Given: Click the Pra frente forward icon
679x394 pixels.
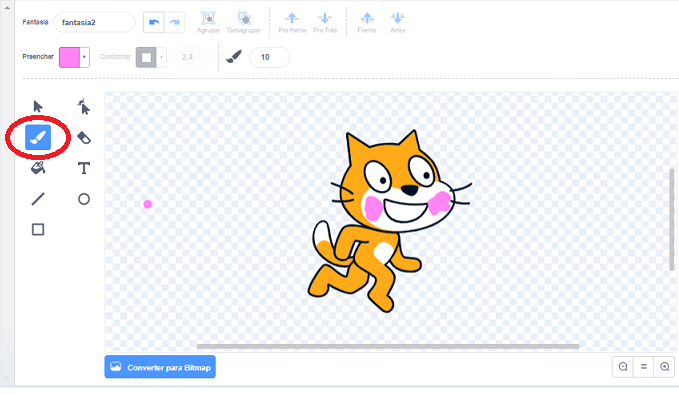Looking at the screenshot, I should (292, 18).
